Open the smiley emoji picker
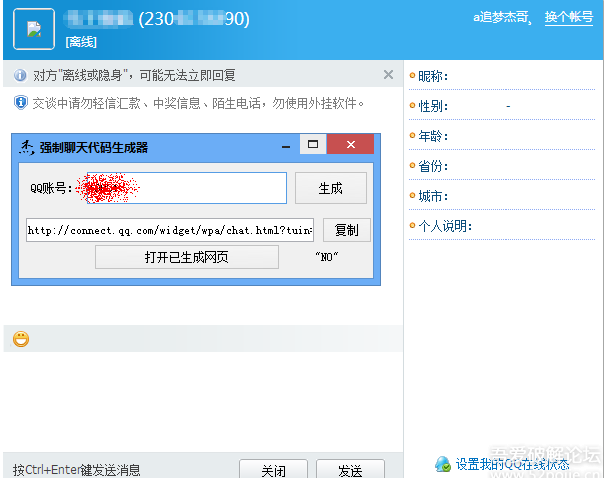Viewport: 608px width, 478px height. [x=21, y=339]
